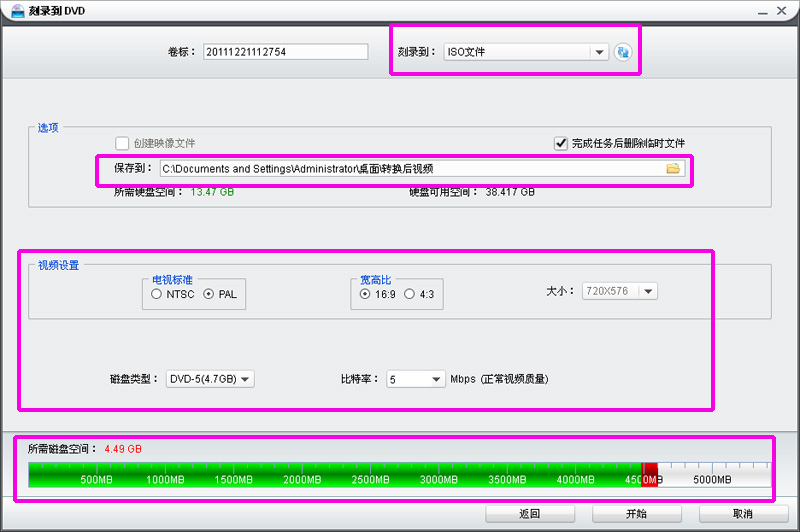Click the 4.49 GB required space value
This screenshot has height=532, width=800.
123,449
